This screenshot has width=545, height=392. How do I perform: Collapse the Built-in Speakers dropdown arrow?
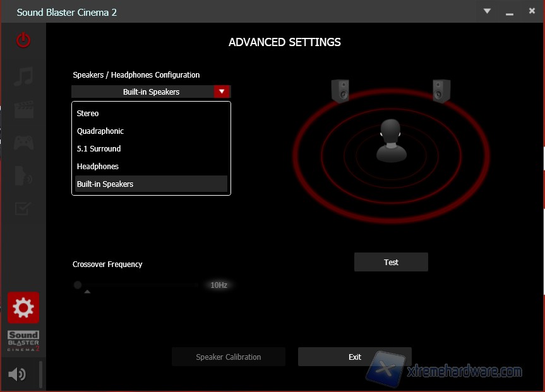[221, 92]
